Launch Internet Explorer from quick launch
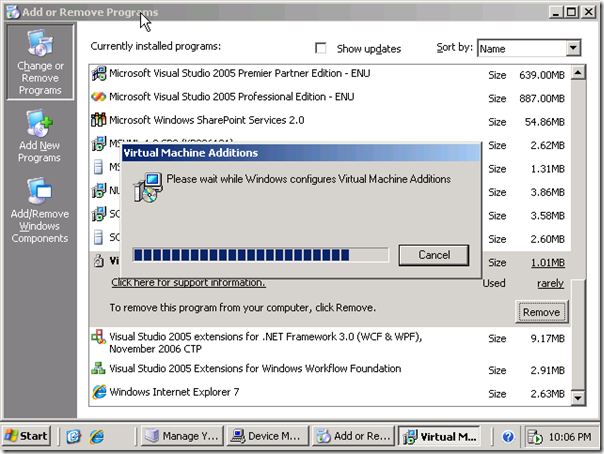Screen dimensions: 604x454 96,437
